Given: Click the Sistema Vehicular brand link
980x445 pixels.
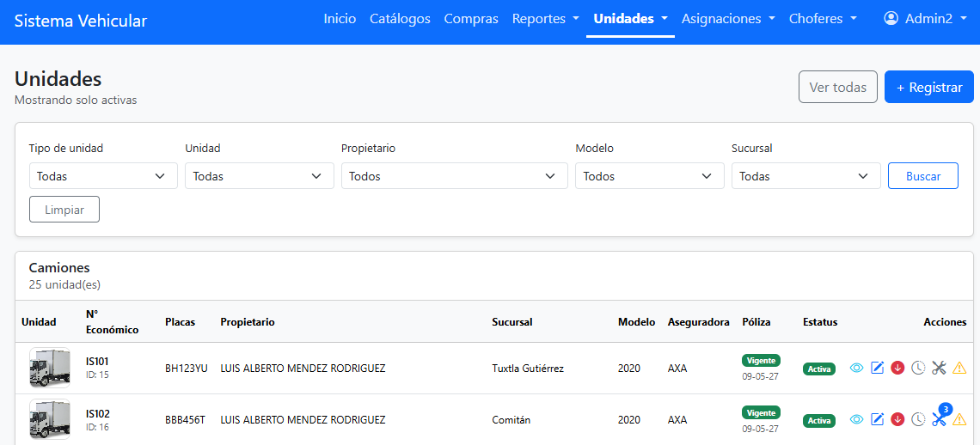Looking at the screenshot, I should point(81,21).
